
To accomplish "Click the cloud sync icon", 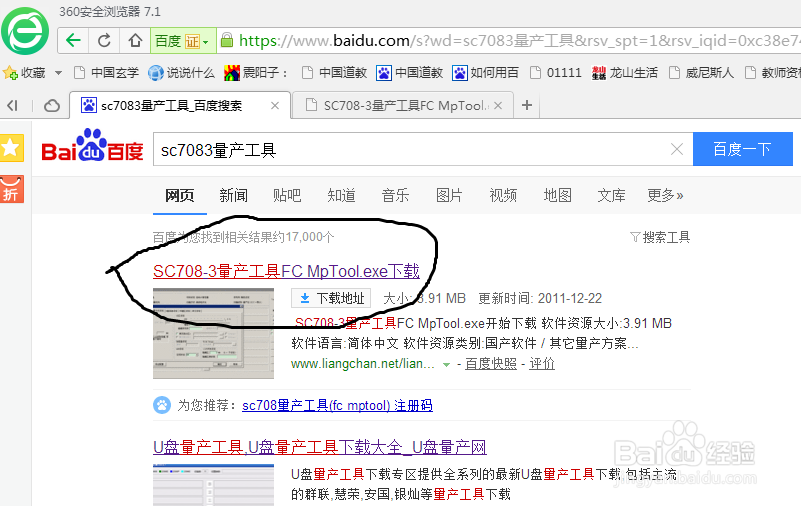I will 51,106.
